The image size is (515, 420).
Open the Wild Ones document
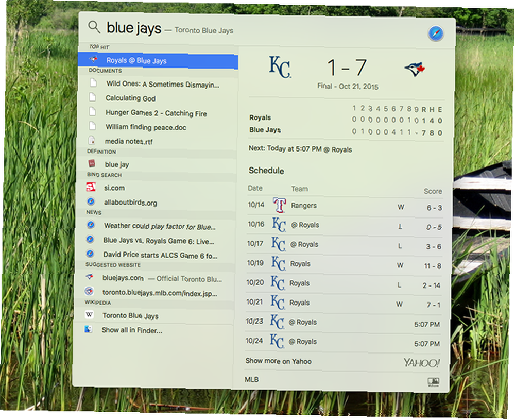click(x=163, y=84)
